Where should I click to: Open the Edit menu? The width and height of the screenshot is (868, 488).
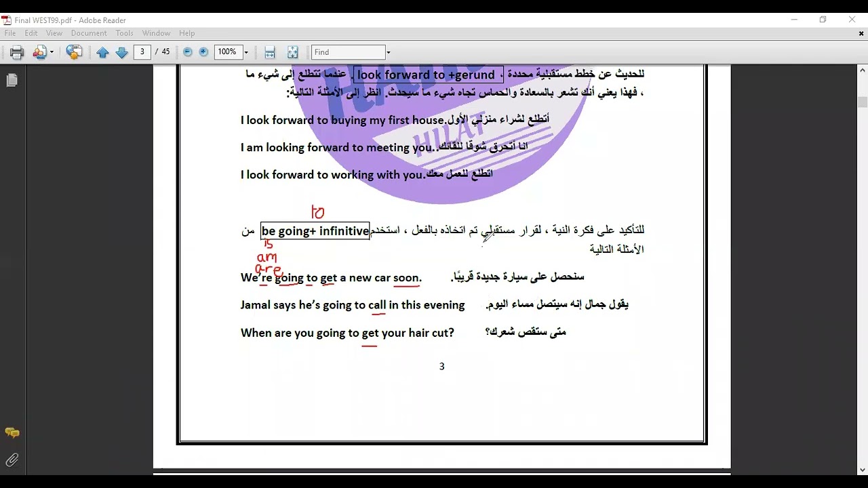click(31, 33)
